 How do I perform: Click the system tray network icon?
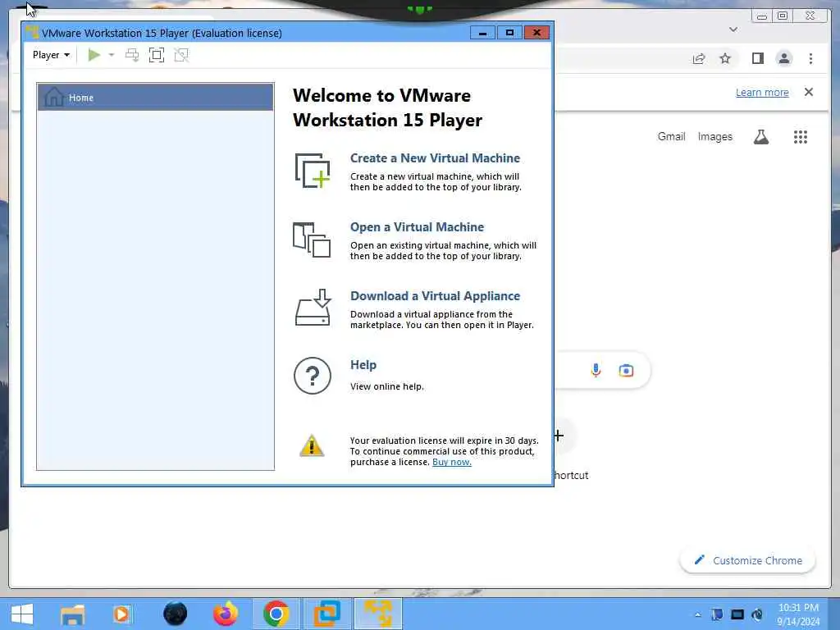tap(737, 614)
